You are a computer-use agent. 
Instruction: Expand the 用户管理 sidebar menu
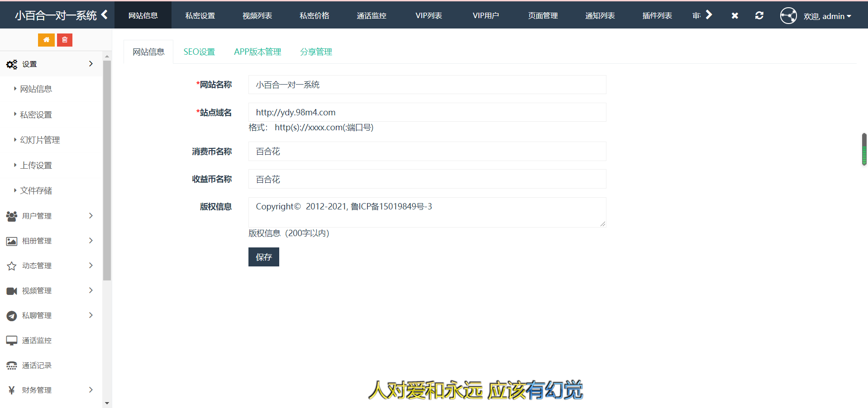pos(50,216)
